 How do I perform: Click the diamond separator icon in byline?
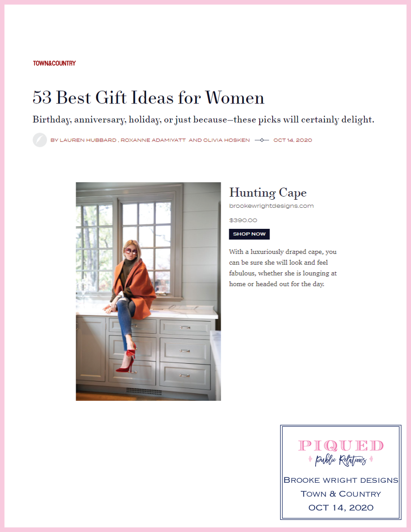click(262, 140)
